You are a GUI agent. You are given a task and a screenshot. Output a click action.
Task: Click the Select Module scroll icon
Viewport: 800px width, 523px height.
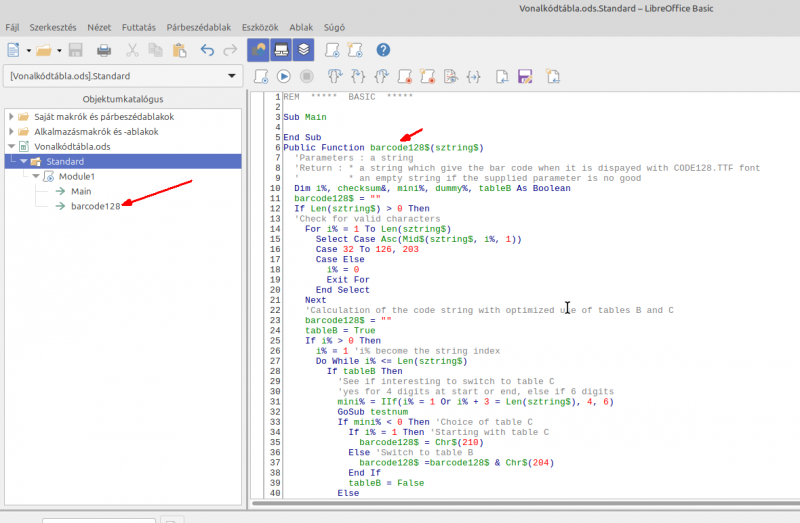point(355,50)
